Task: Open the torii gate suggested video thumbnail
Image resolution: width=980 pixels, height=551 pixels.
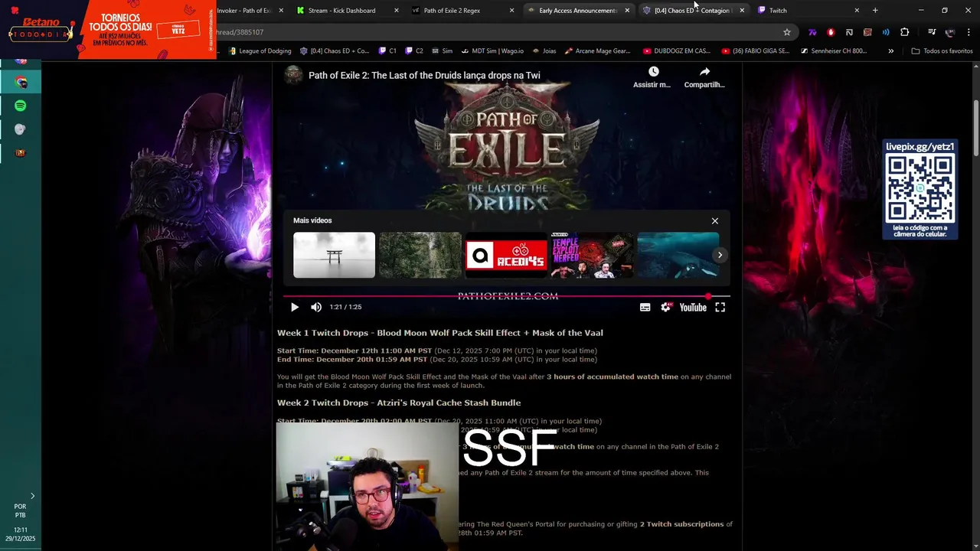Action: coord(334,255)
